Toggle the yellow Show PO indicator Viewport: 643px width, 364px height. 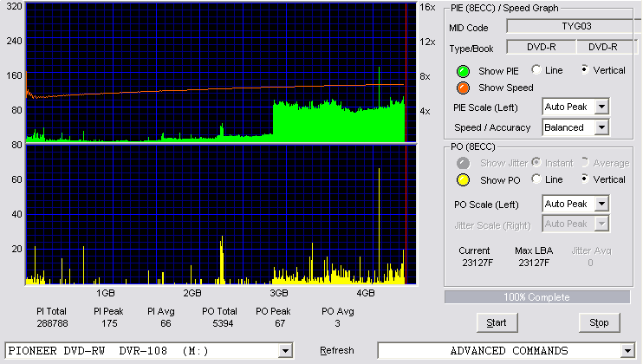pyautogui.click(x=463, y=180)
